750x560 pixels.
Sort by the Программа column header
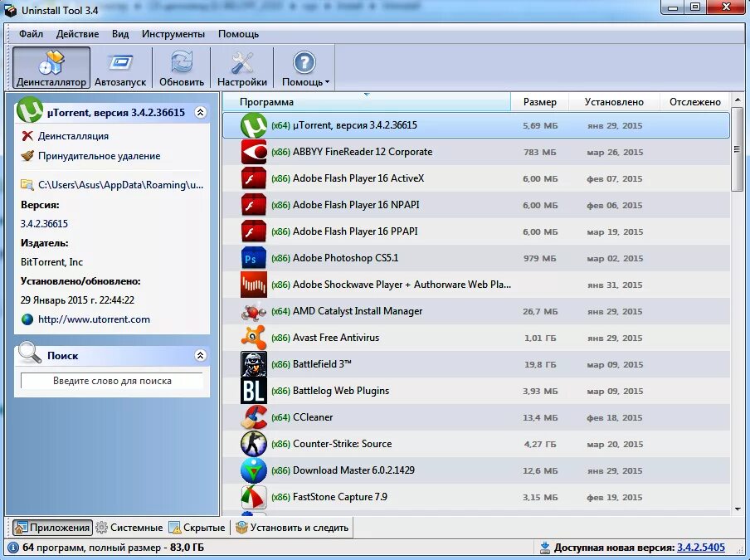pyautogui.click(x=367, y=102)
